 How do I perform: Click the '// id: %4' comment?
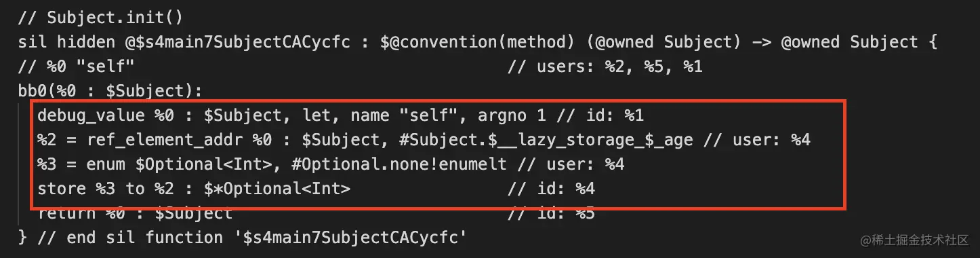coord(551,189)
